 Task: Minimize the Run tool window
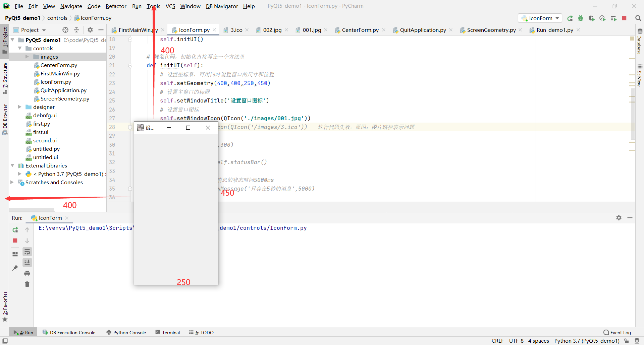[630, 218]
